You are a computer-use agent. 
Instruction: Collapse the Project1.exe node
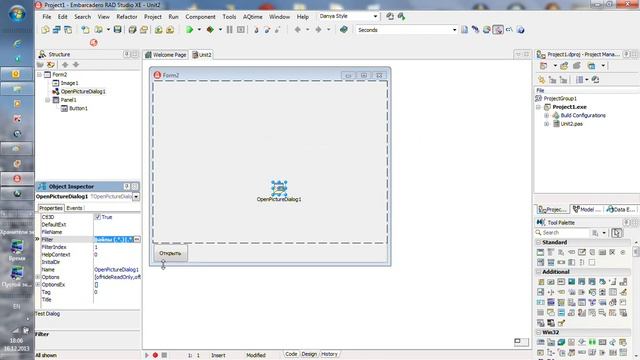(x=538, y=107)
